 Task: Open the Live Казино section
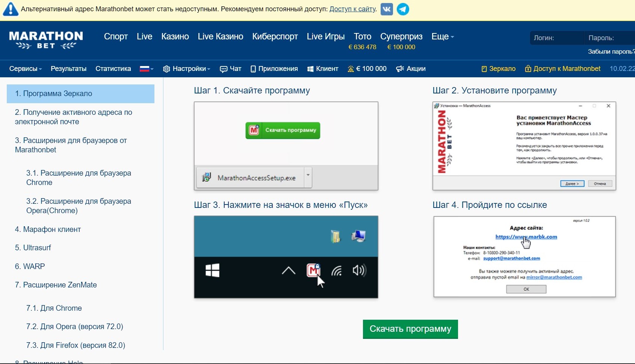221,36
